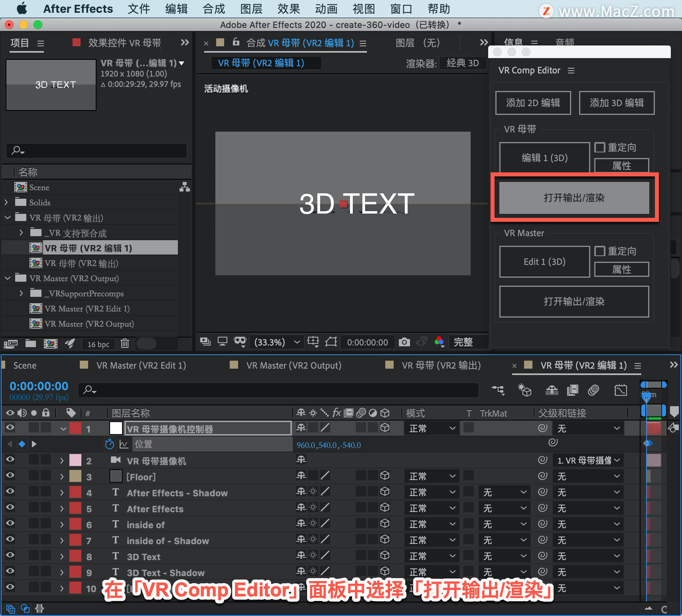This screenshot has height=616, width=682.
Task: Enable 重定向 checkbox under VR Master
Action: click(600, 251)
